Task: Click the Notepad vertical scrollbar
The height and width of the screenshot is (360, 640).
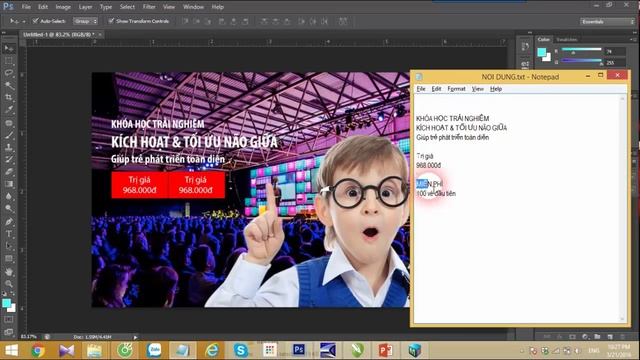Action: pos(622,209)
